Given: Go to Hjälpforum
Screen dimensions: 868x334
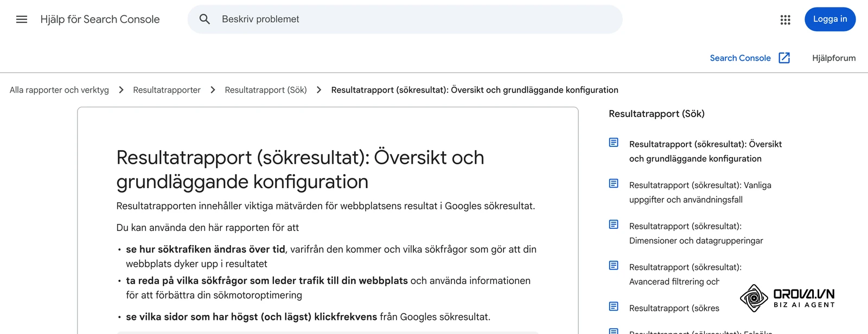Looking at the screenshot, I should [x=834, y=58].
